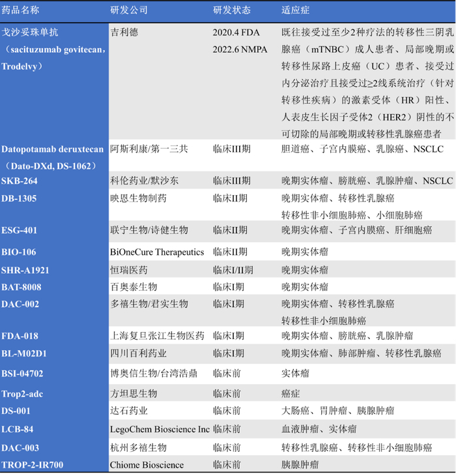Click the 上海复旦张江生物医药 company cell

tap(157, 336)
